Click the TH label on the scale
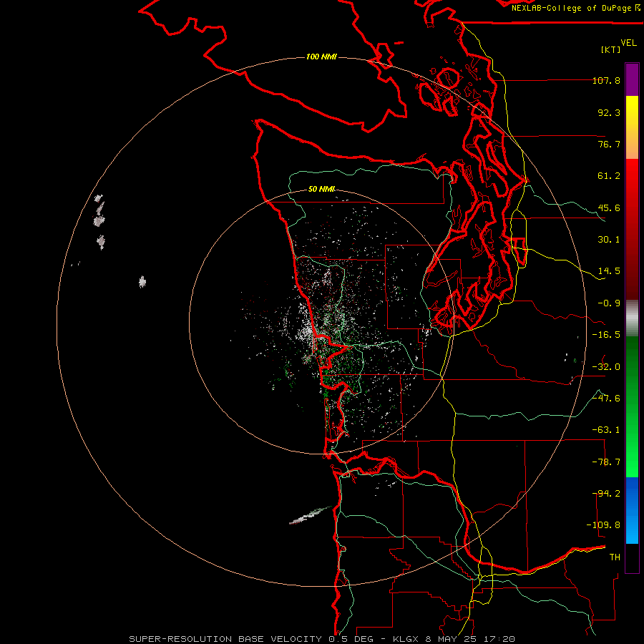Image resolution: width=644 pixels, height=644 pixels. [615, 557]
